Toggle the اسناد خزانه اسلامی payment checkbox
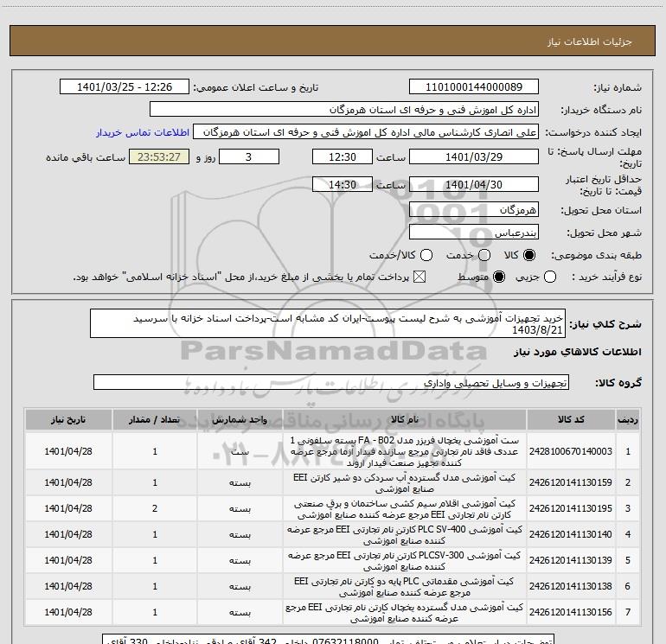Viewport: 666px width, 644px height. tap(419, 277)
